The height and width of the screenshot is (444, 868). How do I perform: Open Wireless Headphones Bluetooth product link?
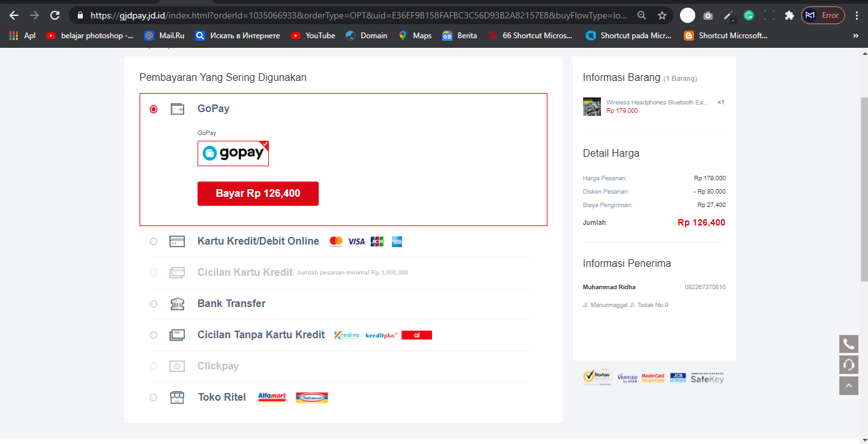tap(658, 103)
